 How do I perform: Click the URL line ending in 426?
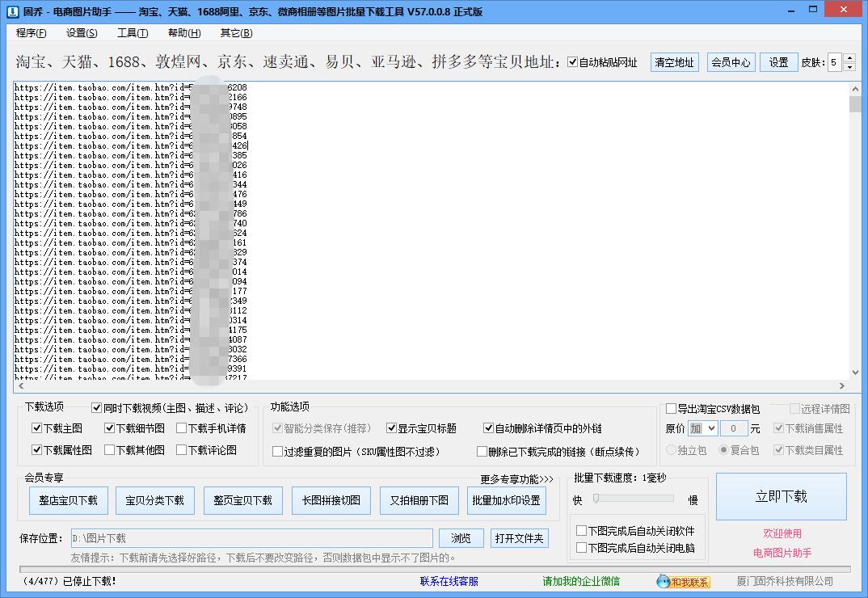131,145
